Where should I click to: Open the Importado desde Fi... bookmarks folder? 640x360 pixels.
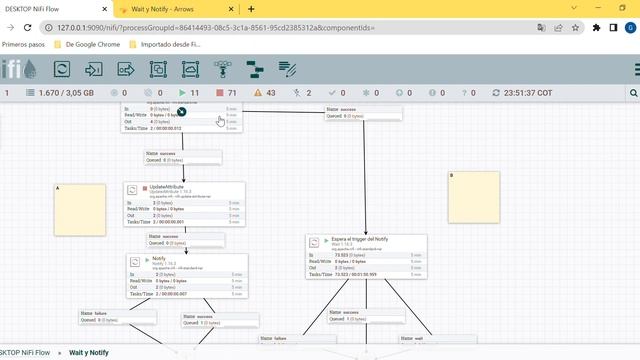point(164,44)
